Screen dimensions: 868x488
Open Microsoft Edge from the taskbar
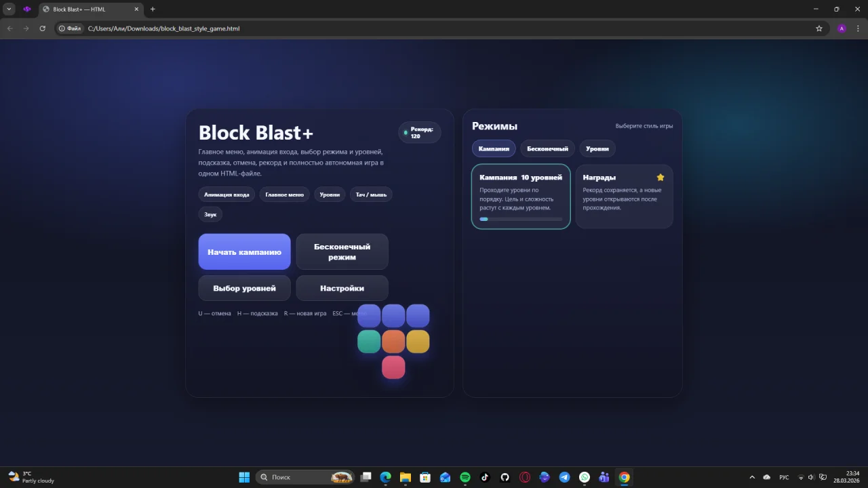pyautogui.click(x=386, y=477)
